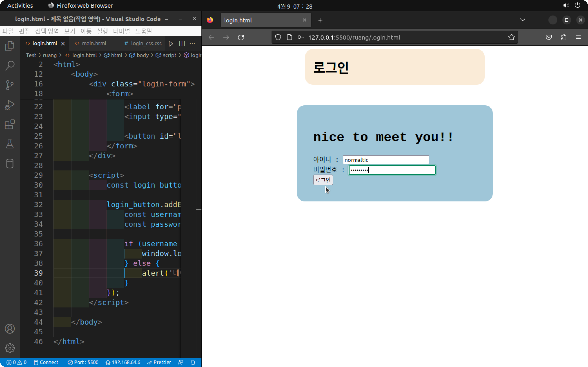The image size is (588, 367).
Task: Open the Testing flask icon view
Action: [x=10, y=144]
